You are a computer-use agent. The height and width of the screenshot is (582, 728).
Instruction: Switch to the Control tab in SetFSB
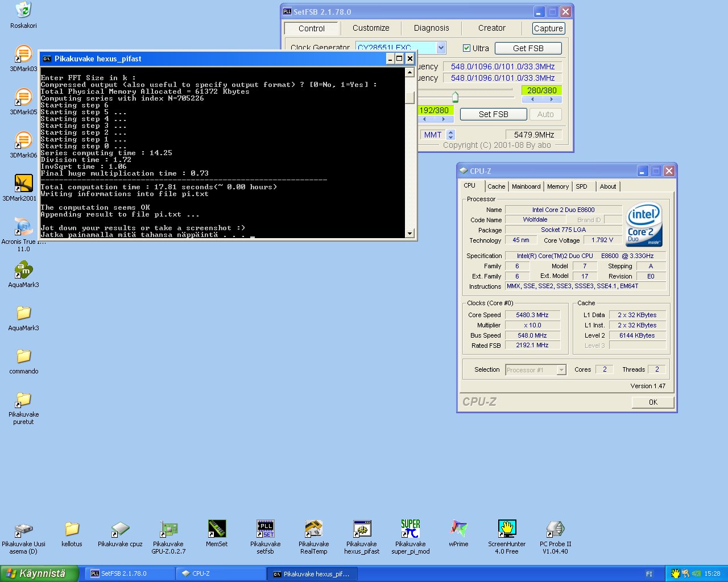tap(312, 28)
